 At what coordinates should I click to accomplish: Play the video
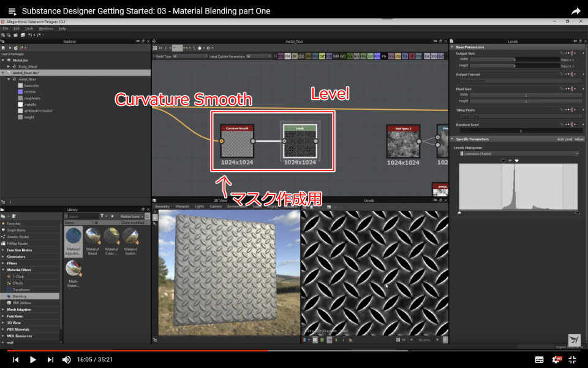(x=32, y=360)
